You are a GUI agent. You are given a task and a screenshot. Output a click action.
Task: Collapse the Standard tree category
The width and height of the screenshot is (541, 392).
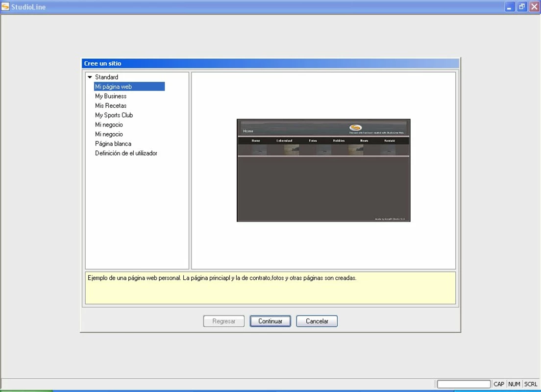point(90,77)
